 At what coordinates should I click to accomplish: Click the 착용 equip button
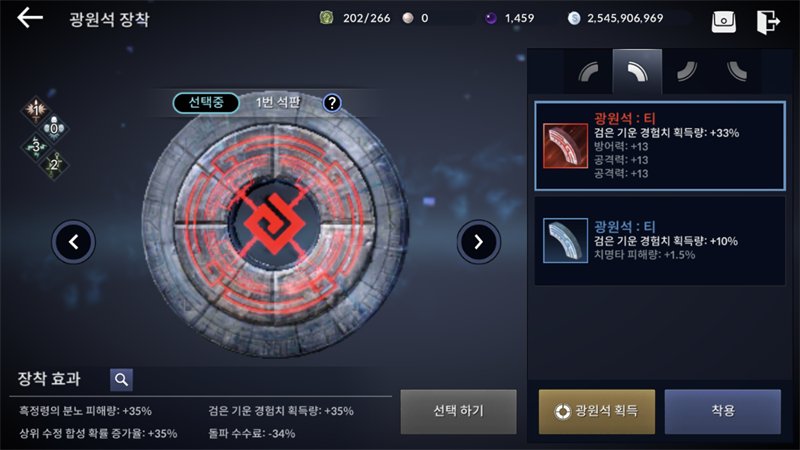(x=722, y=412)
